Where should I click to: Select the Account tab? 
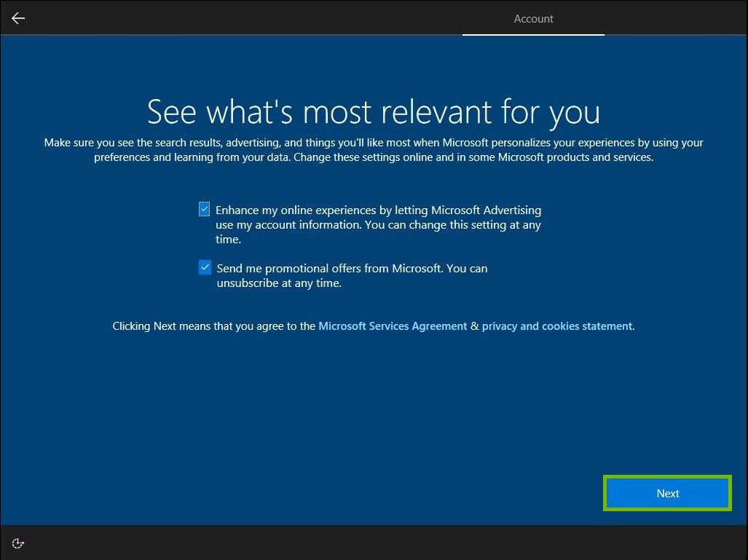coord(533,19)
